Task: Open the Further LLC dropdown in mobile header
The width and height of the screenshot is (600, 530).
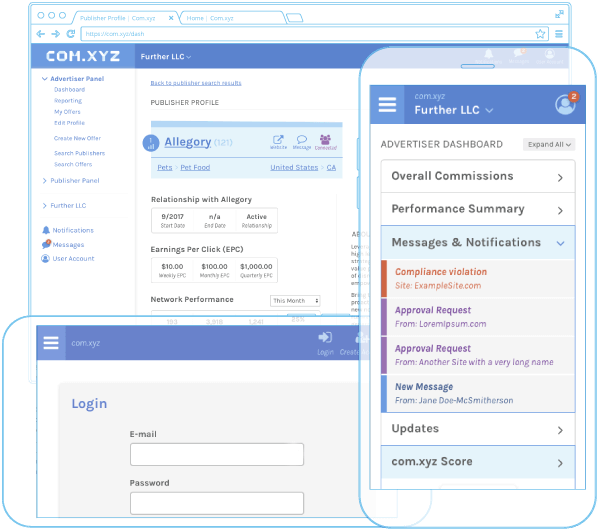Action: (453, 110)
